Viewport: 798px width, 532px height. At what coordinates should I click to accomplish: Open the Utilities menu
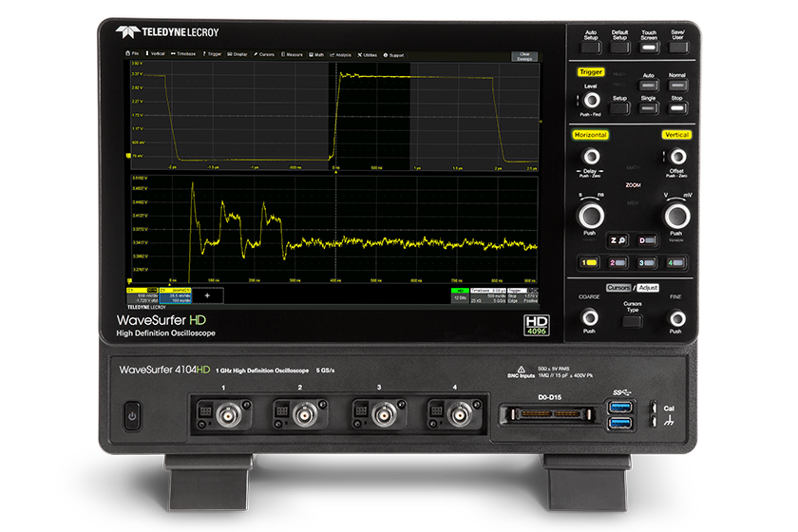pos(367,55)
